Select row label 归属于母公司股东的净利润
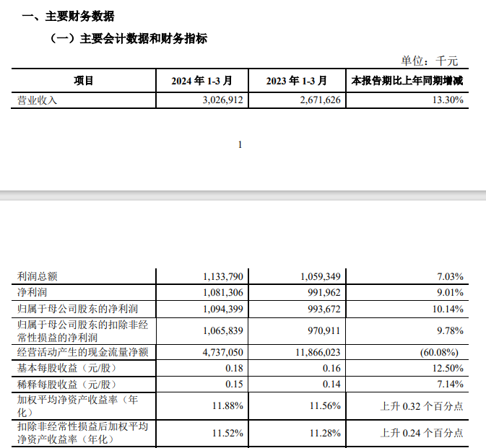Viewport: 486px width, 448px height. [x=77, y=309]
